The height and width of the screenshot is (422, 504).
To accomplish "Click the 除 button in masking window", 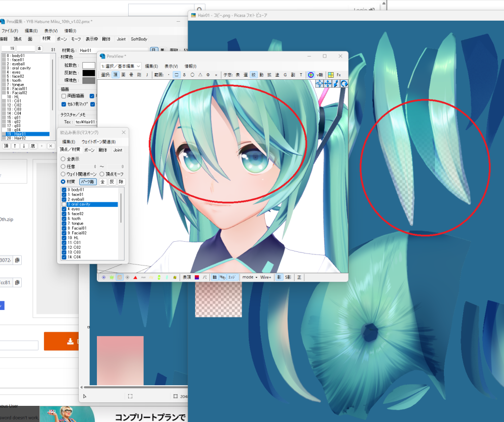I will click(x=121, y=182).
